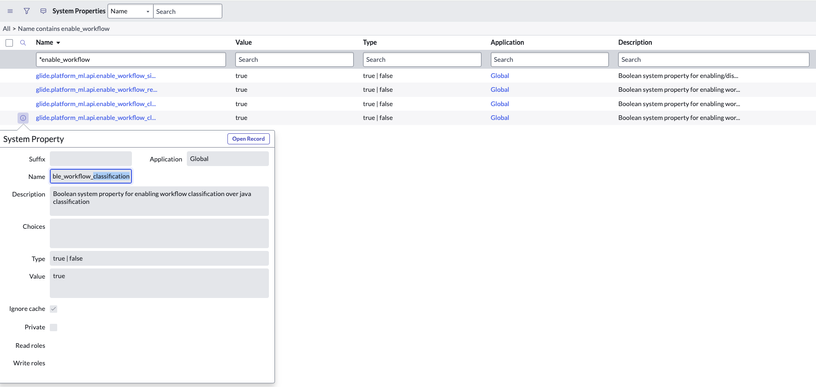This screenshot has height=387, width=816.
Task: Click the Description column search field
Action: [713, 59]
